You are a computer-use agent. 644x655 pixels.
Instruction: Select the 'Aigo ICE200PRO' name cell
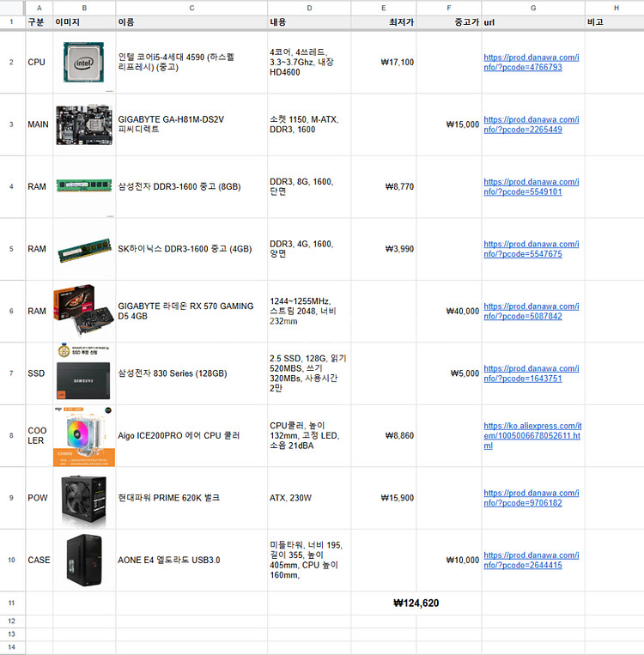191,436
